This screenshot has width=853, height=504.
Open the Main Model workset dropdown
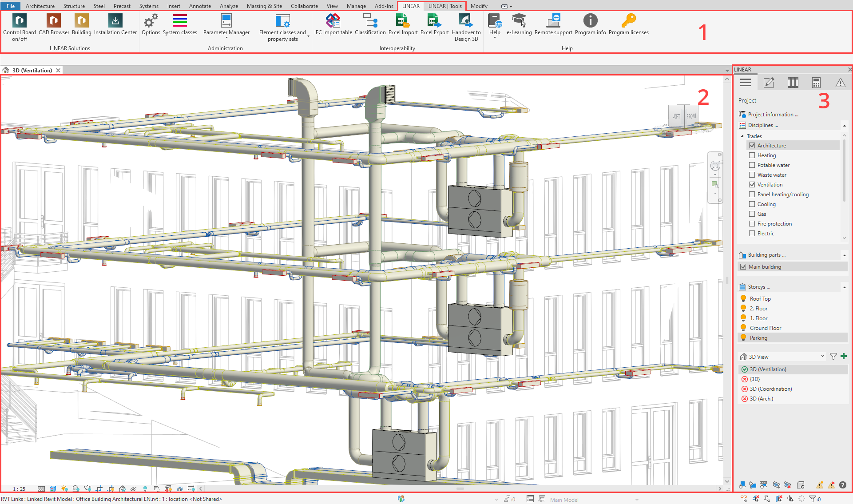point(637,500)
